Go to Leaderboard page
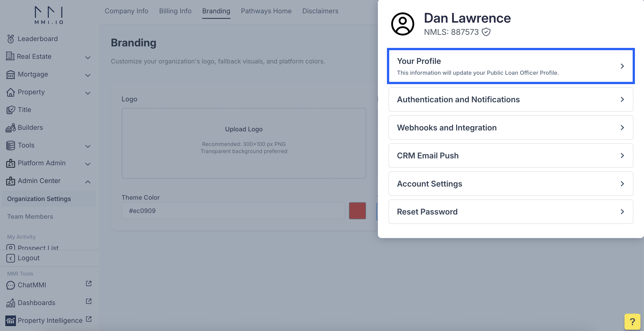 pos(37,39)
